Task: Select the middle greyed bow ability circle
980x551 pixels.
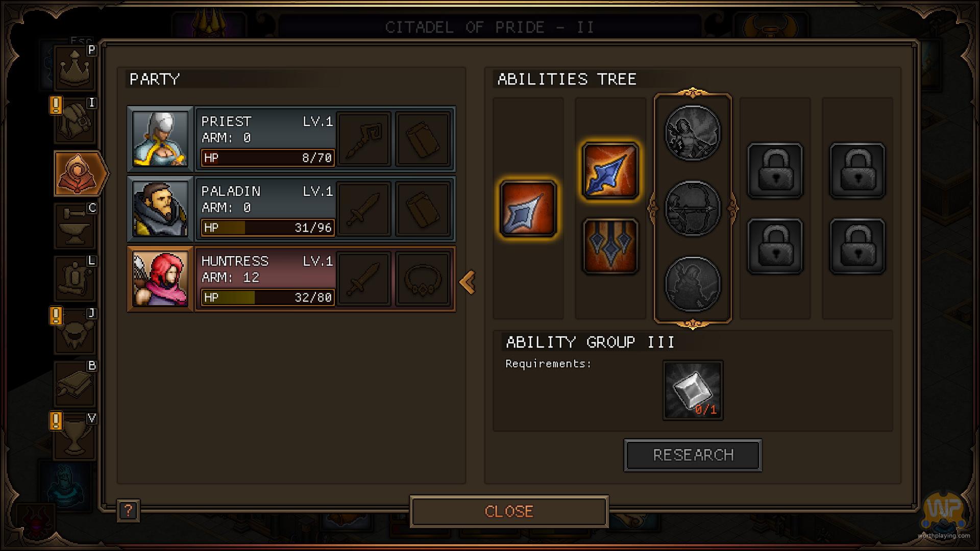Action: (693, 208)
